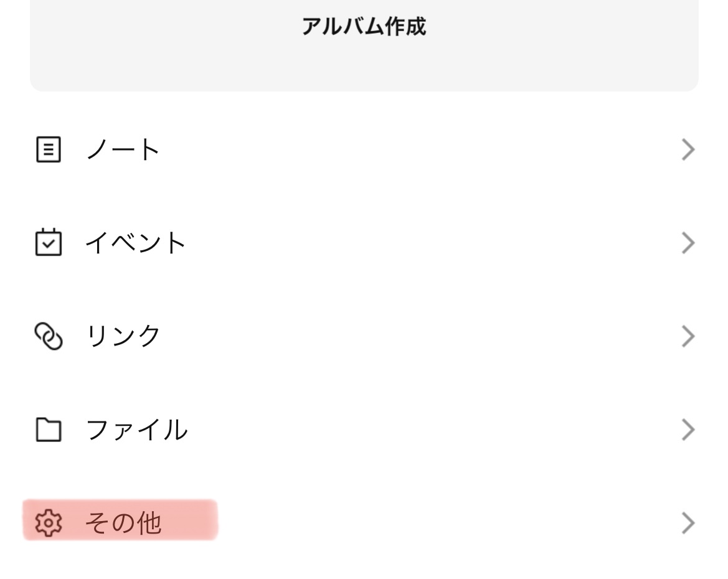Tap the Event calendar checkmark icon
This screenshot has width=728, height=579.
[49, 242]
